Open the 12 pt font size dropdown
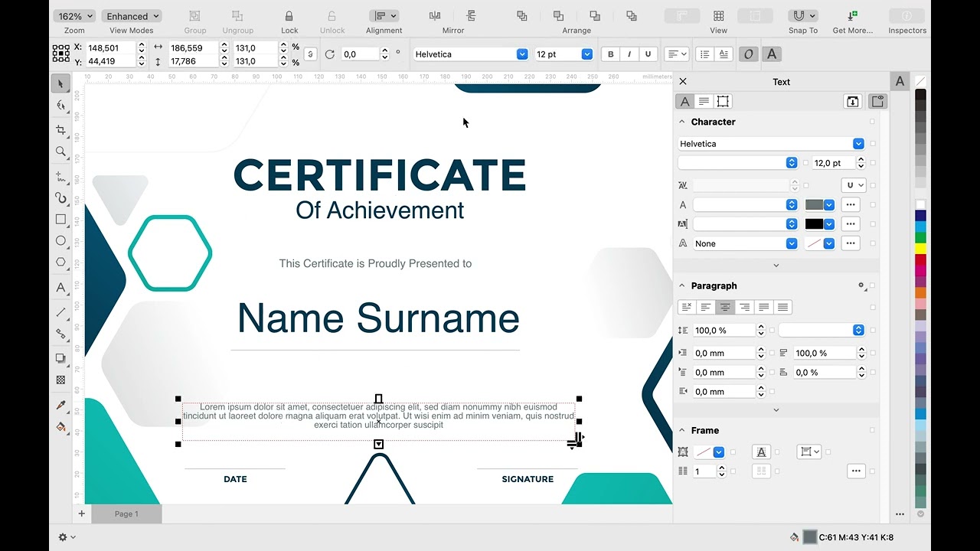Screen dimensions: 980x551 coord(586,54)
